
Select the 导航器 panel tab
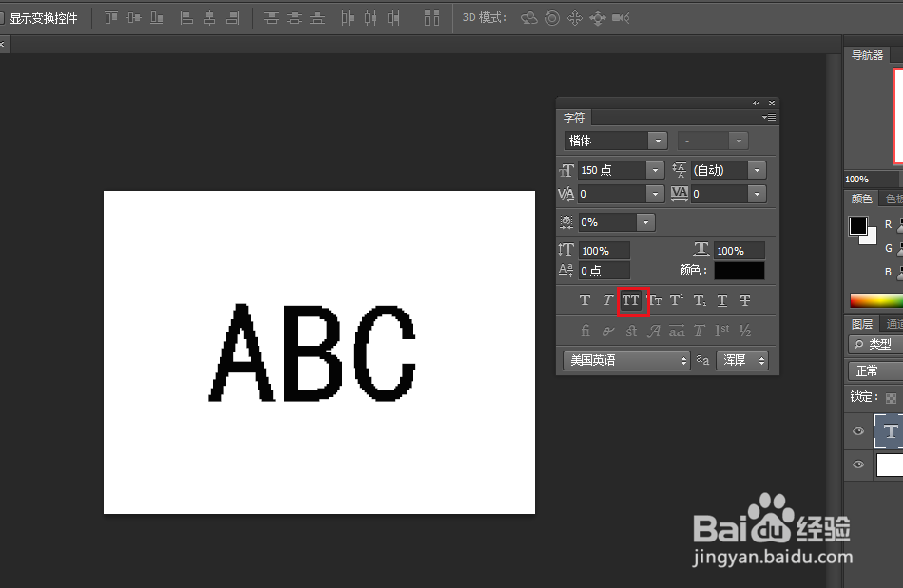867,55
